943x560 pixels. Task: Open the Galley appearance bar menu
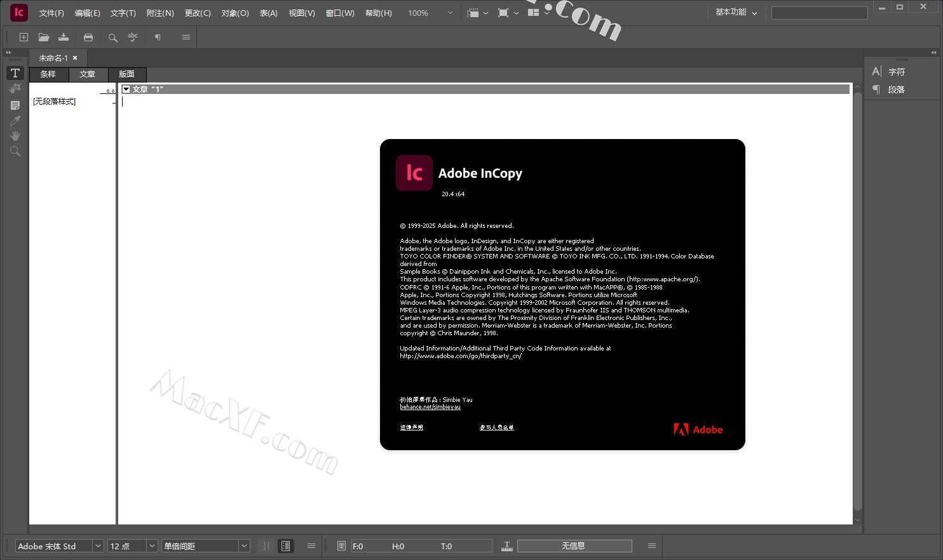(311, 546)
